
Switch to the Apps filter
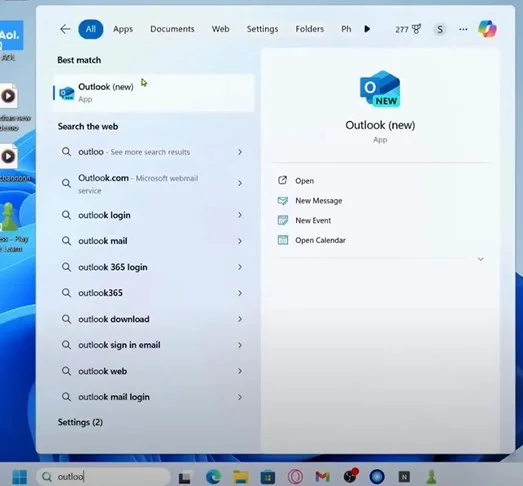coord(123,29)
